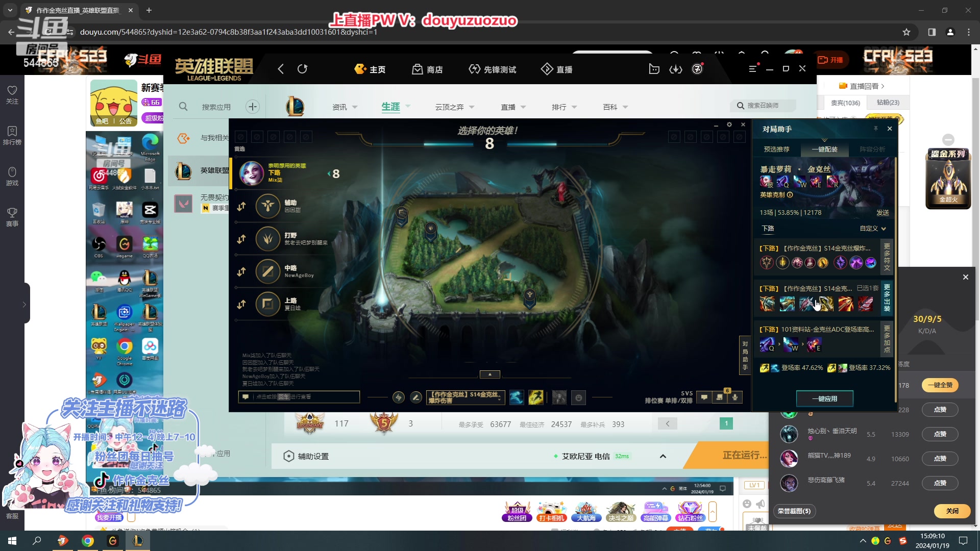The height and width of the screenshot is (551, 980).
Task: Click the top lane icon for 上路
Action: pyautogui.click(x=268, y=304)
